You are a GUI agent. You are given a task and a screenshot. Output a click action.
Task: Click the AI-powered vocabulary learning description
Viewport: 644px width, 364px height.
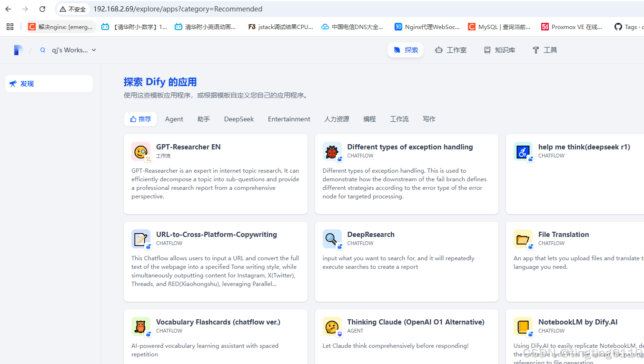tap(205, 350)
